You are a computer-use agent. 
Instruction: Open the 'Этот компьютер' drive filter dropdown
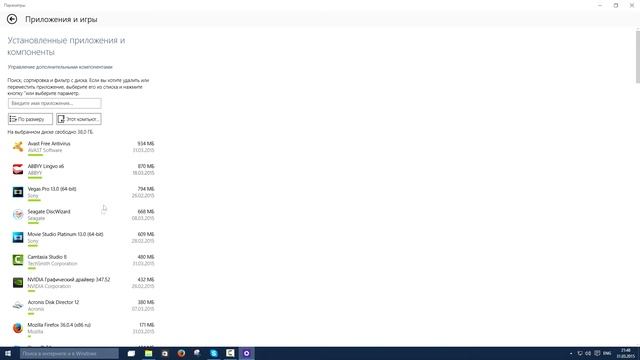pyautogui.click(x=79, y=119)
